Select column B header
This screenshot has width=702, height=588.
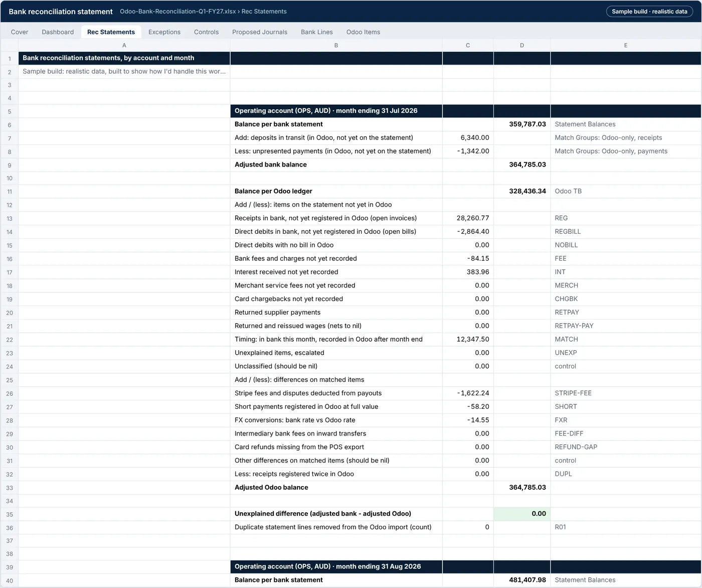tap(336, 45)
